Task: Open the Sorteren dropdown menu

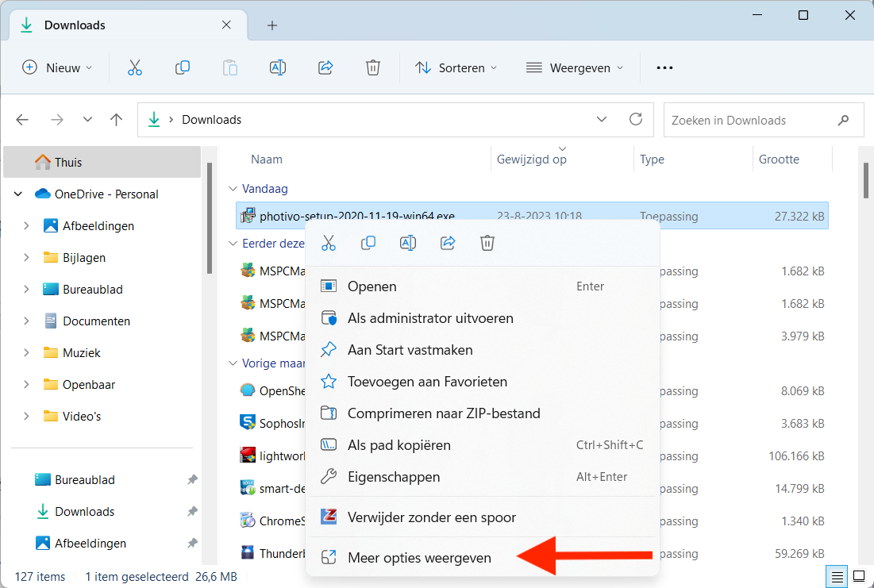Action: [x=456, y=68]
